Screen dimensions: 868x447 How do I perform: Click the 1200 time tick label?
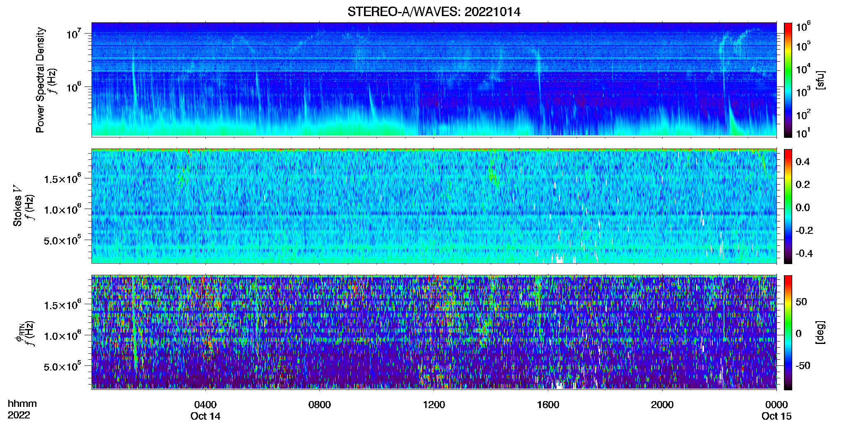[434, 404]
